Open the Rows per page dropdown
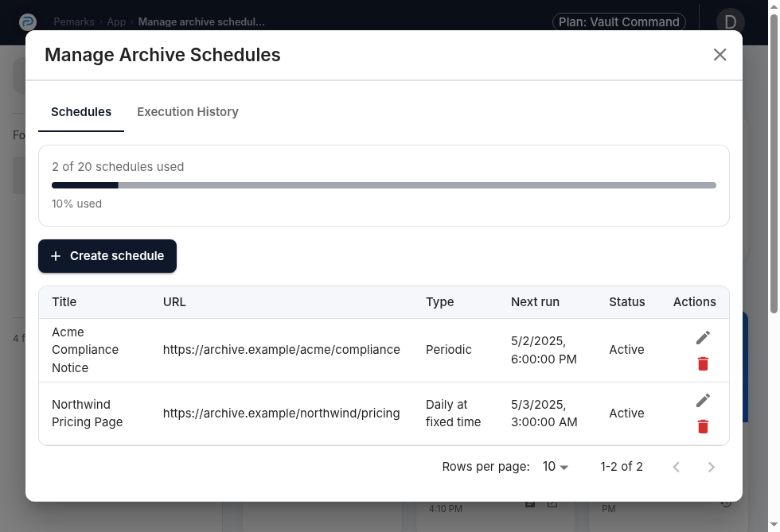Screen dimensions: 780x532 coord(556,466)
